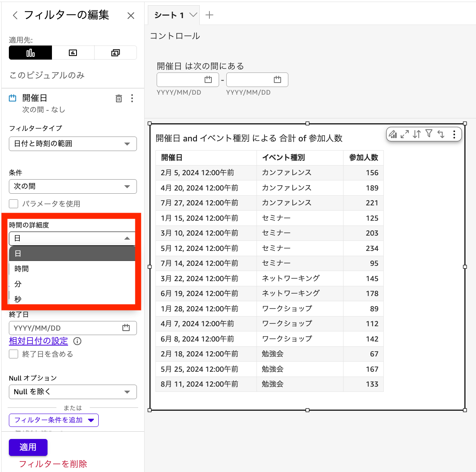Open the Null オプション dropdown
The image size is (476, 472).
[x=72, y=391]
